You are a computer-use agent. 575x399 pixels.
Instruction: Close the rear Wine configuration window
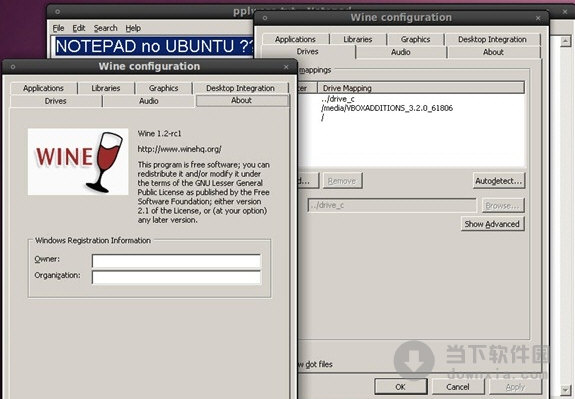pos(538,18)
